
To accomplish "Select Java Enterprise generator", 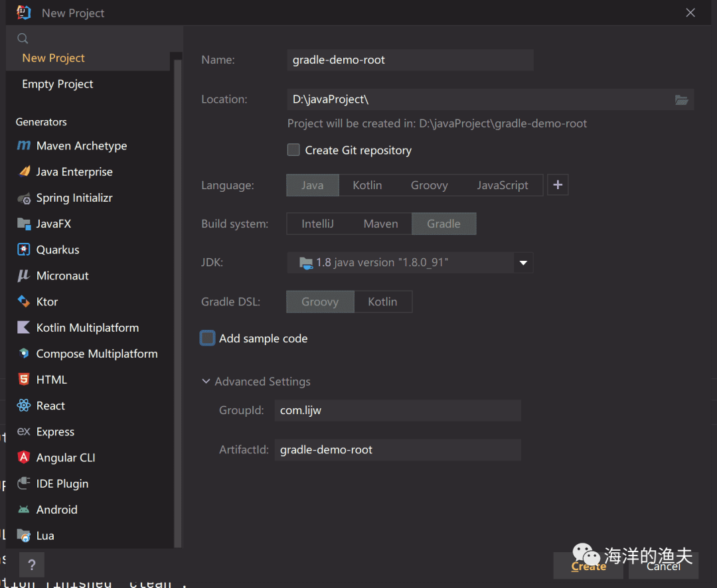I will click(90, 172).
